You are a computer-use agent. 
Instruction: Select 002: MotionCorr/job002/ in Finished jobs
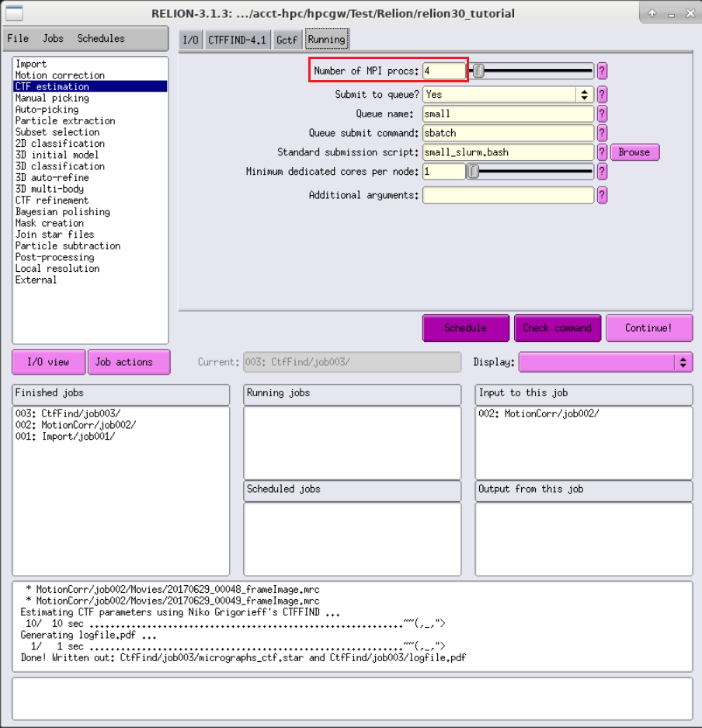(75, 425)
